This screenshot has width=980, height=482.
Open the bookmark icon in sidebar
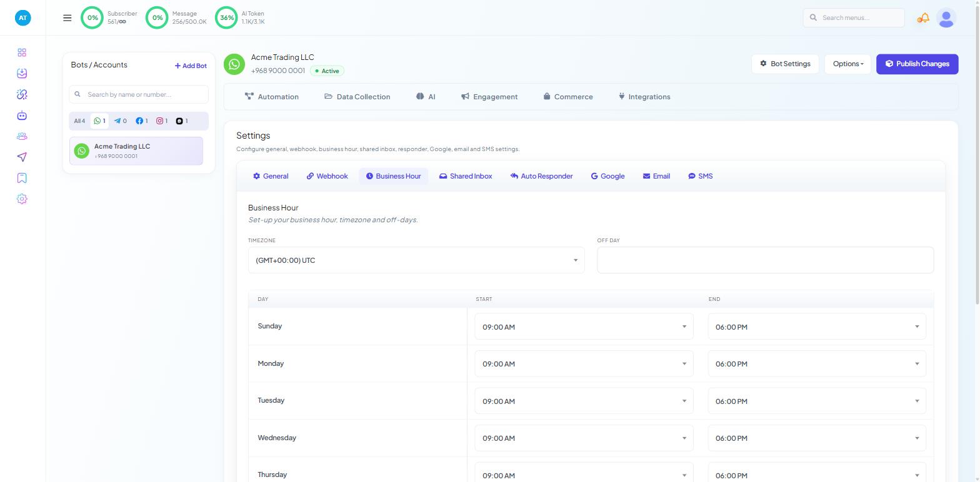coord(22,178)
